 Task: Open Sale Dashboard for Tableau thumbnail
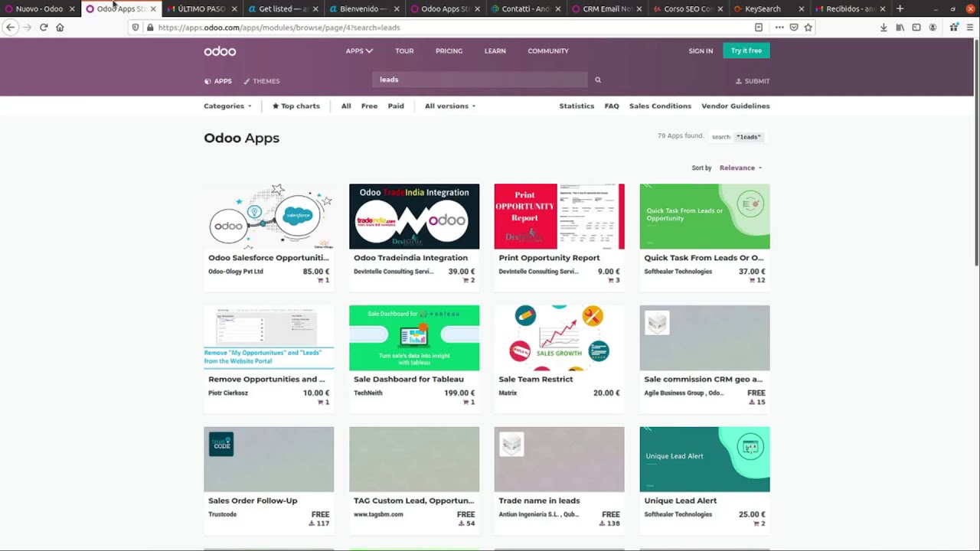pos(414,338)
